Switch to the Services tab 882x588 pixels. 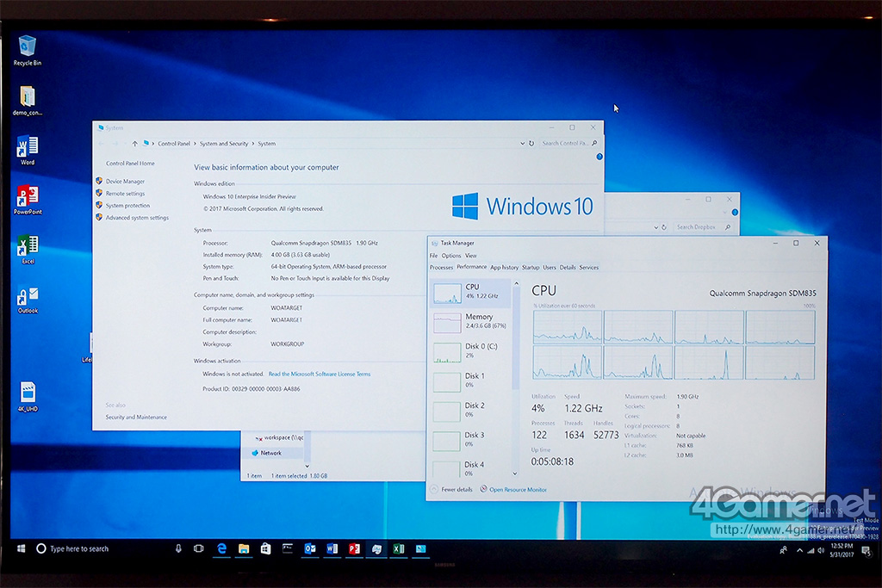tap(589, 268)
